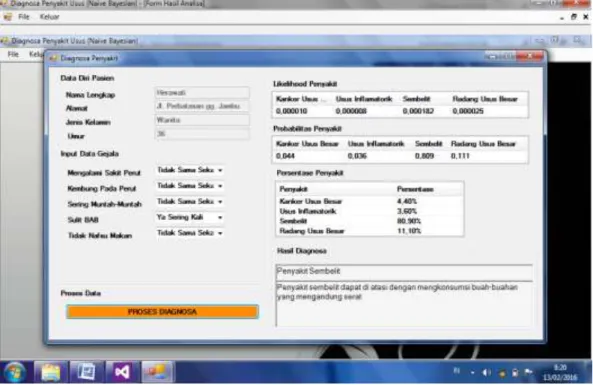
Task: Click the Persentase column header in Persentase list
Action: [x=428, y=189]
